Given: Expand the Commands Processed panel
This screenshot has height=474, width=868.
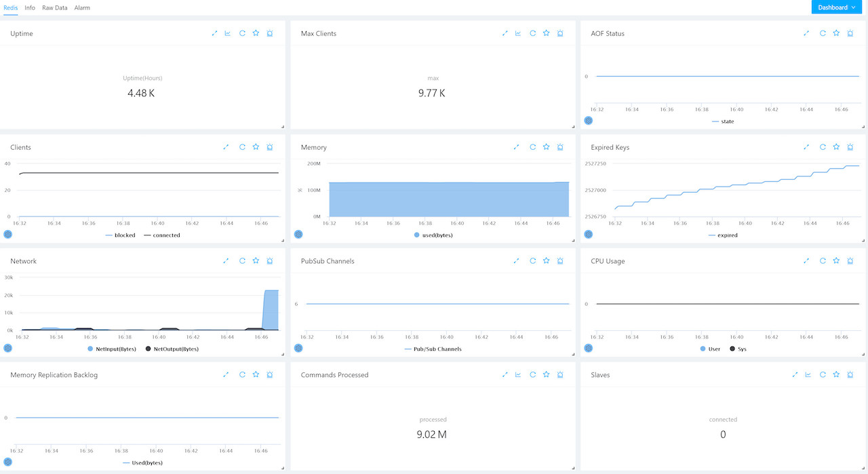Looking at the screenshot, I should [x=505, y=374].
